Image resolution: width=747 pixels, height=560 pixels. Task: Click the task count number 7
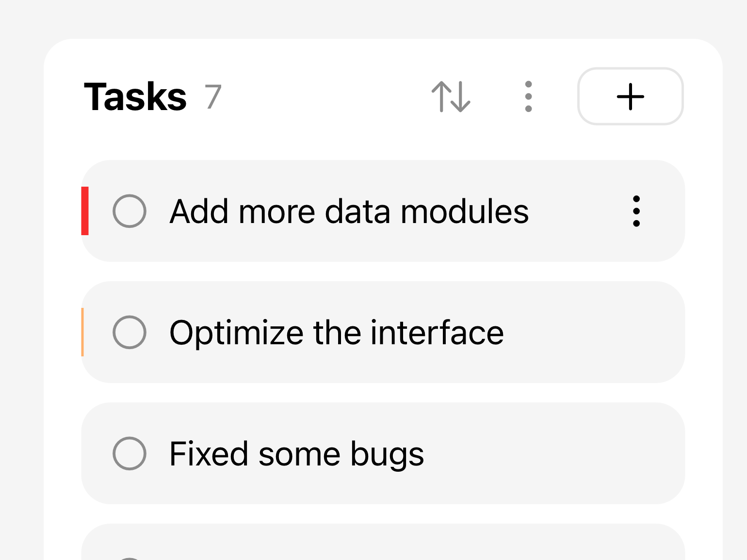coord(213,97)
